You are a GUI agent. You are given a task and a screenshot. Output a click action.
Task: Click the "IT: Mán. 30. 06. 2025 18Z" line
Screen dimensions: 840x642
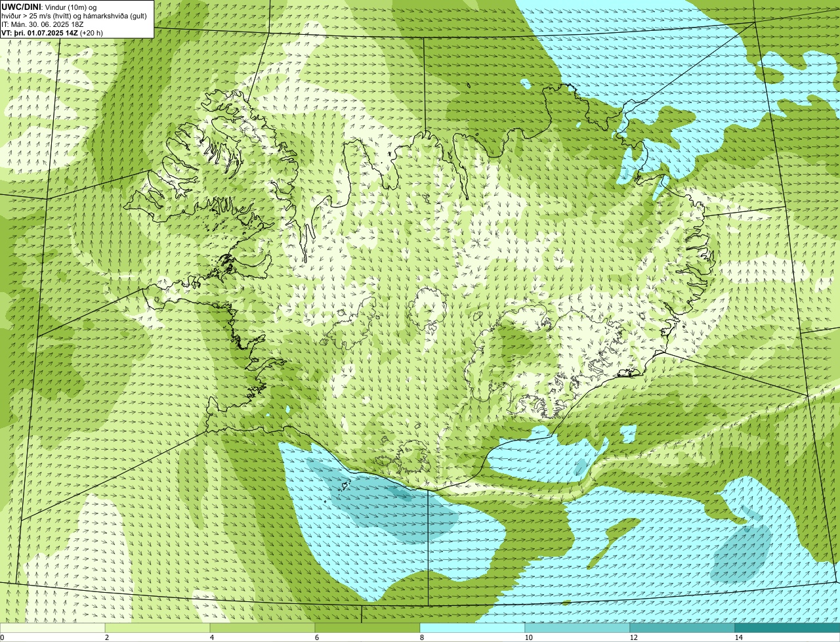coord(42,24)
